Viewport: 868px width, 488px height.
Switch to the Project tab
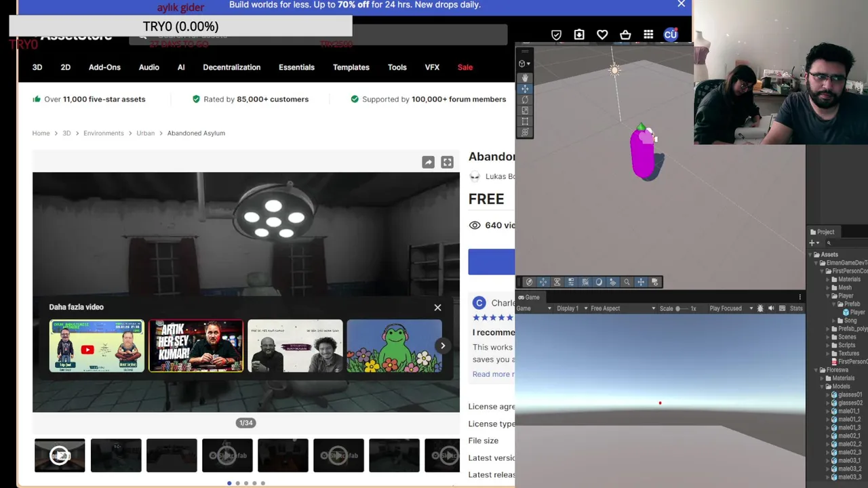coord(822,232)
